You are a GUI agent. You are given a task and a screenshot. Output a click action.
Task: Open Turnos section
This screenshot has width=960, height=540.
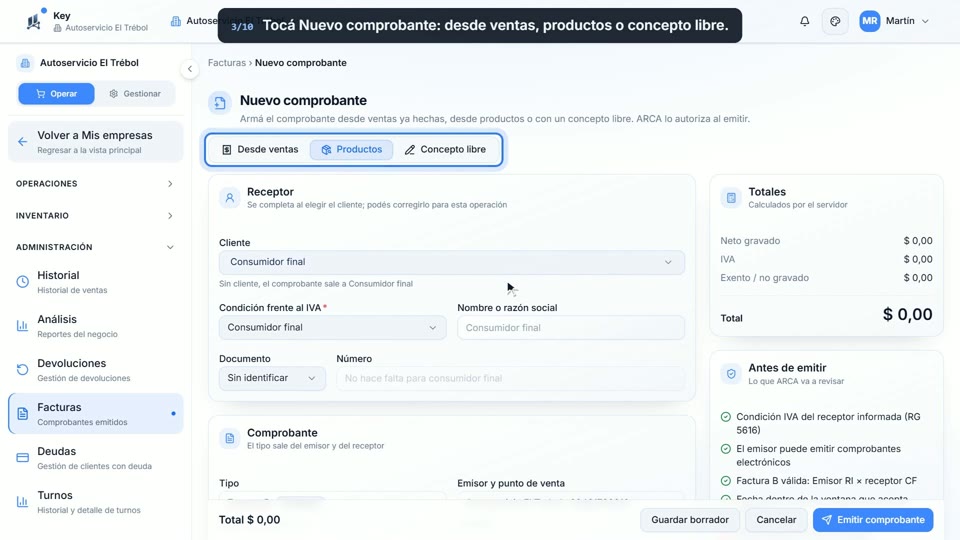point(96,502)
